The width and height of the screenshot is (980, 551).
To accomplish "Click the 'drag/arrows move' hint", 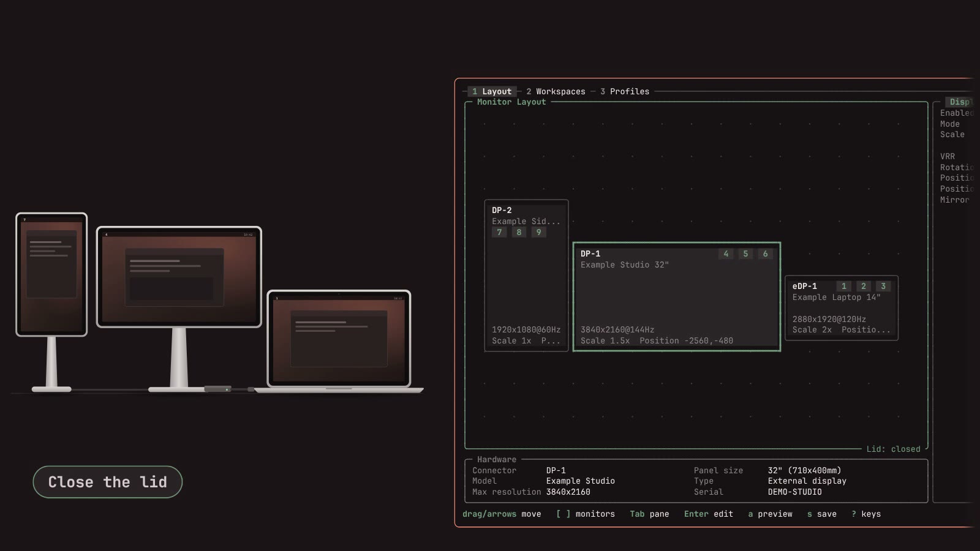I will tap(502, 514).
